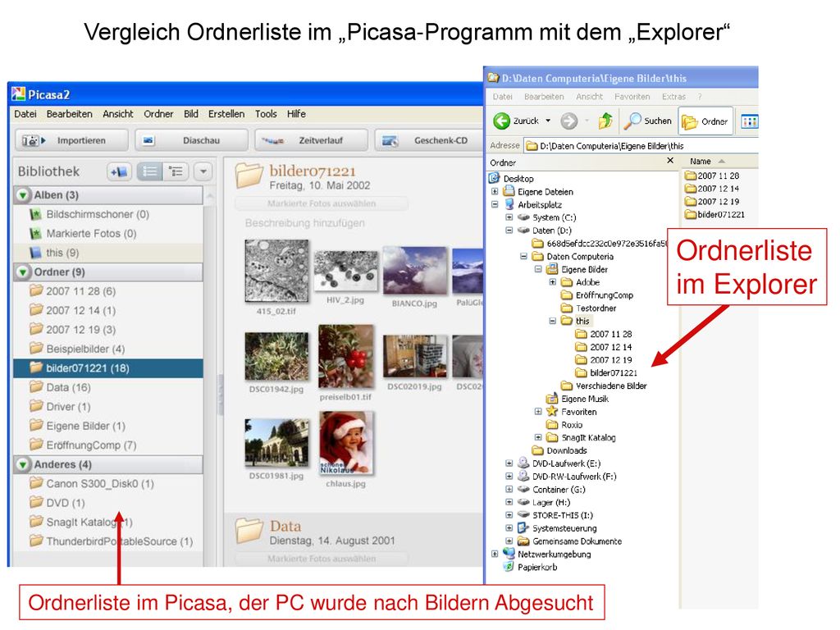
Task: Collapse the Alben (3) section
Action: tap(23, 195)
